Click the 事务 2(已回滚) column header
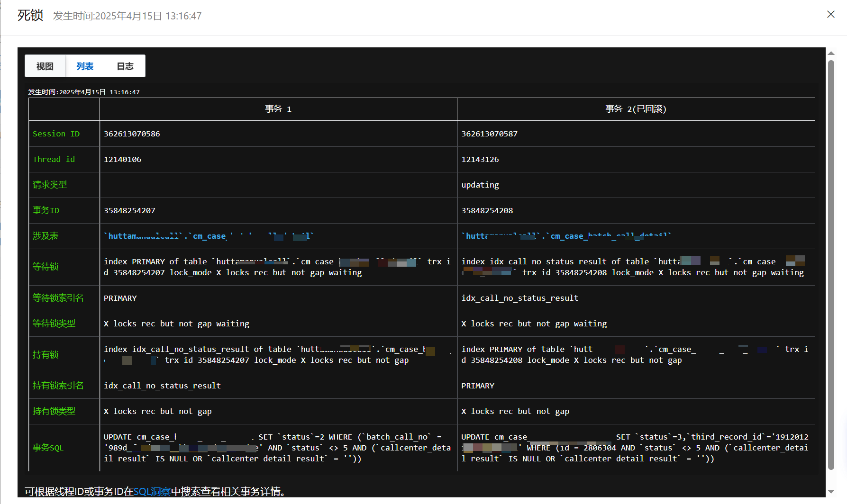Screen dimensions: 847x504 (636, 109)
